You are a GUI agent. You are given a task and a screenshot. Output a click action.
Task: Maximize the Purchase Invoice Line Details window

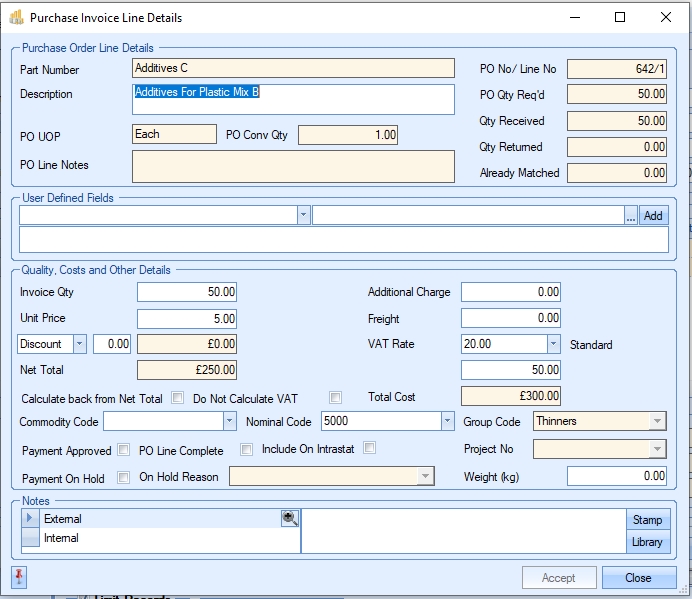(x=620, y=17)
